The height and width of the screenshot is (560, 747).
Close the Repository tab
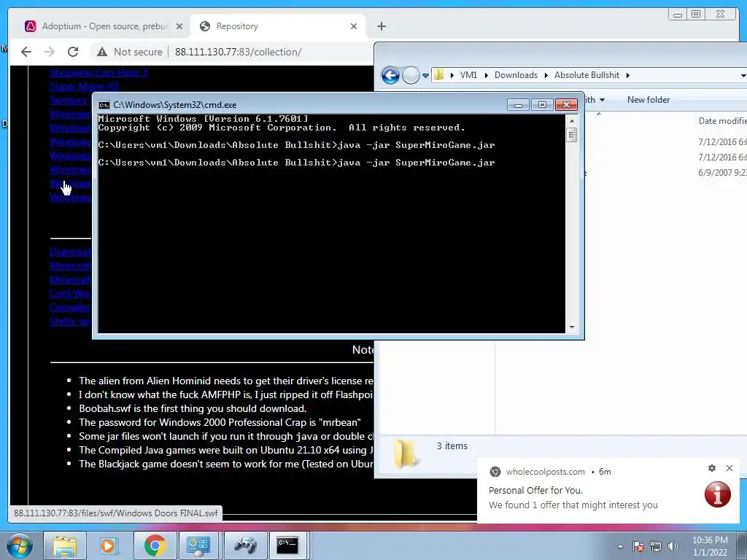click(354, 26)
